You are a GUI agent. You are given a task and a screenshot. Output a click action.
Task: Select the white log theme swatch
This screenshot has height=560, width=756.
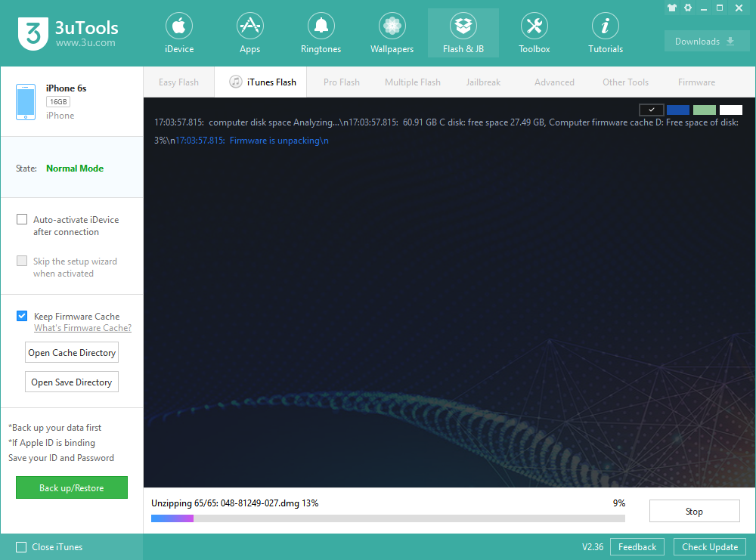tap(731, 110)
